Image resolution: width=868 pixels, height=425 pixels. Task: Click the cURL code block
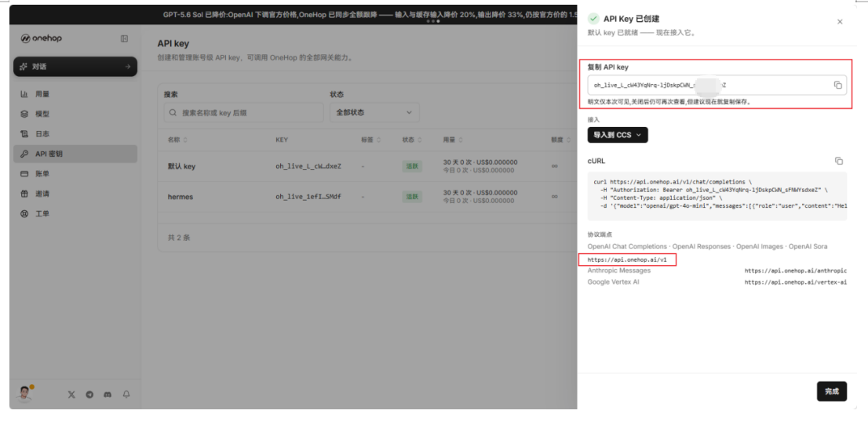click(x=717, y=197)
